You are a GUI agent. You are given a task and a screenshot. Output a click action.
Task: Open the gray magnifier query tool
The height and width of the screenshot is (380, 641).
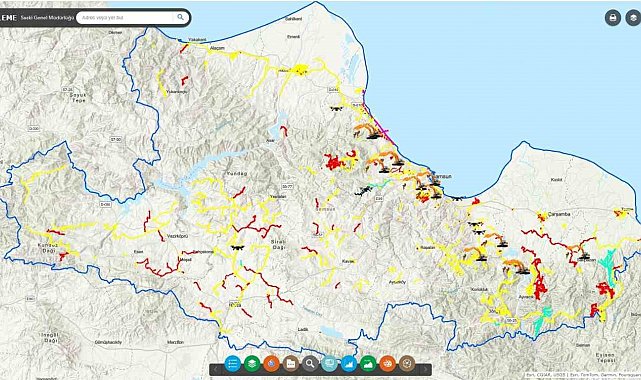(x=310, y=363)
